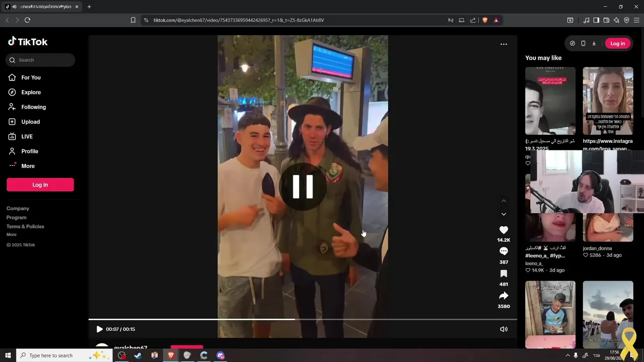
Task: Click the TikTok logo in the sidebar
Action: [x=28, y=42]
